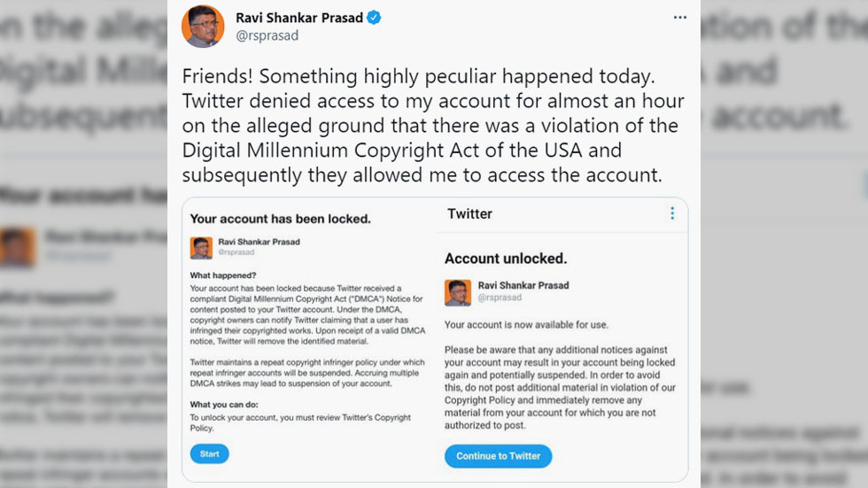Click the avatar in the Account unlocked panel
The image size is (868, 488).
pos(458,292)
